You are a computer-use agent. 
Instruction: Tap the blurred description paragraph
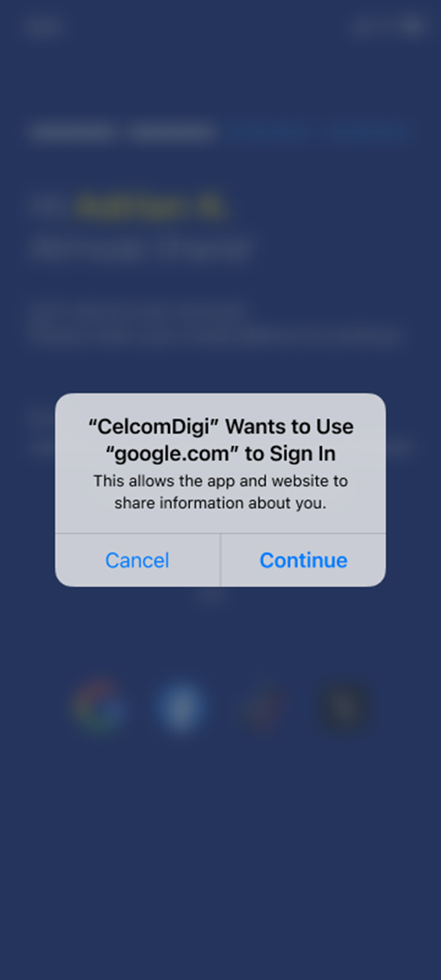click(215, 324)
